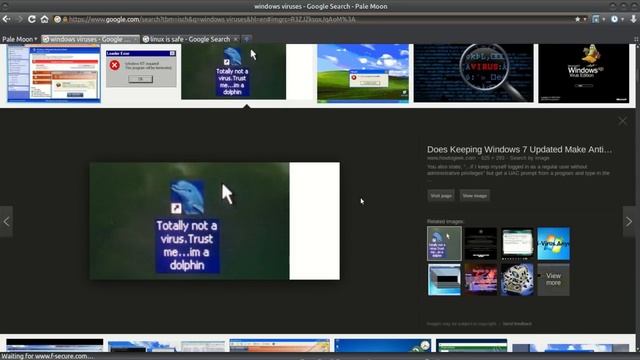Go back with the browser back arrow
The height and width of the screenshot is (360, 640).
click(x=6, y=19)
